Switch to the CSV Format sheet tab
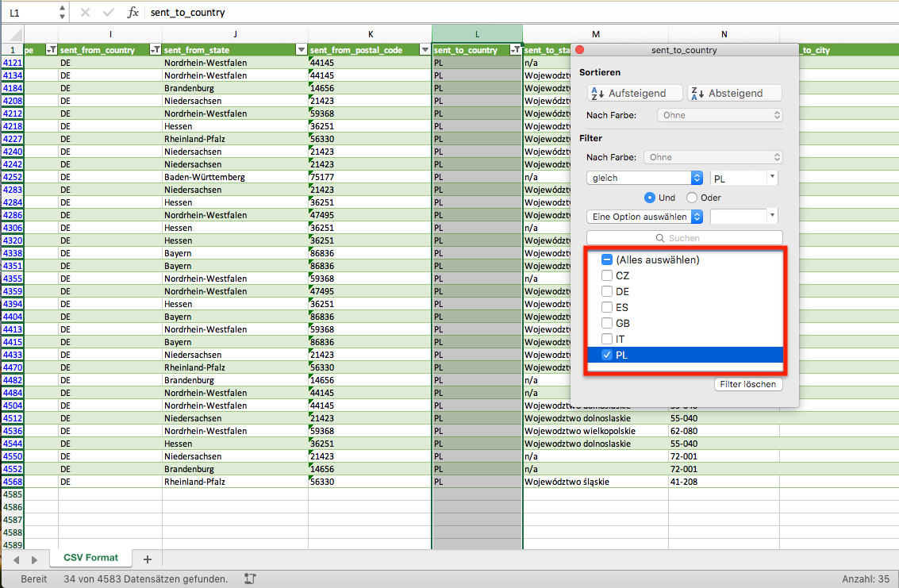The width and height of the screenshot is (899, 588). (x=90, y=558)
